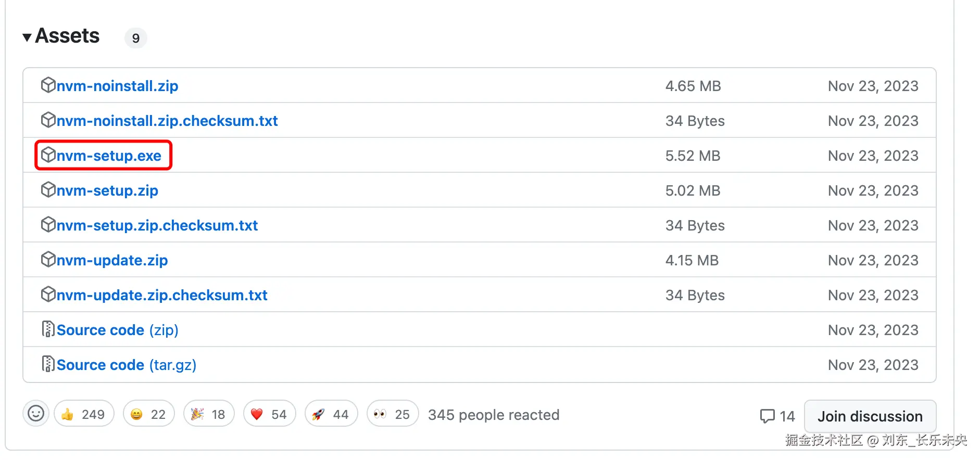
Task: Click the Assets count badge
Action: click(135, 38)
